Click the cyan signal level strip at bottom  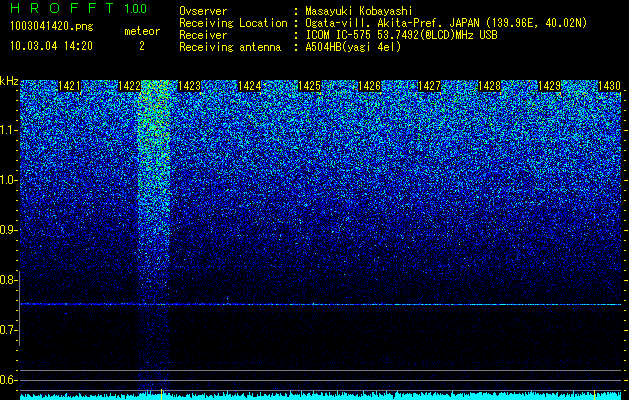tap(321, 396)
